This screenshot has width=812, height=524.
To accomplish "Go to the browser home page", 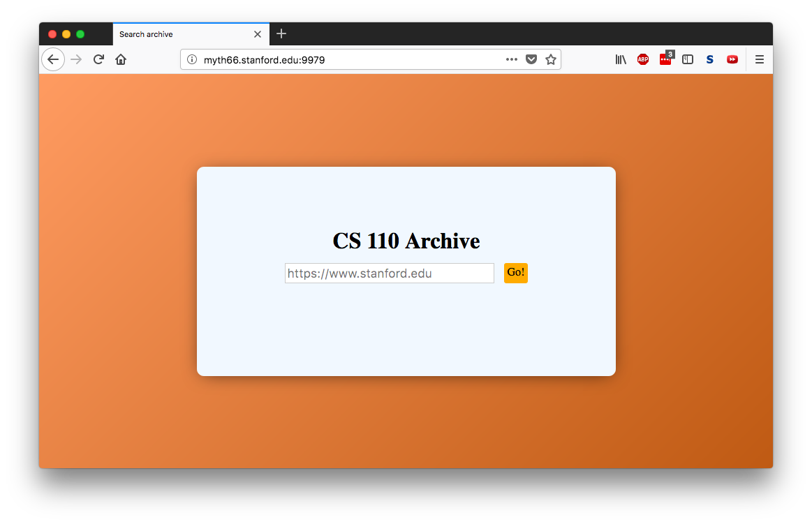I will pyautogui.click(x=121, y=59).
